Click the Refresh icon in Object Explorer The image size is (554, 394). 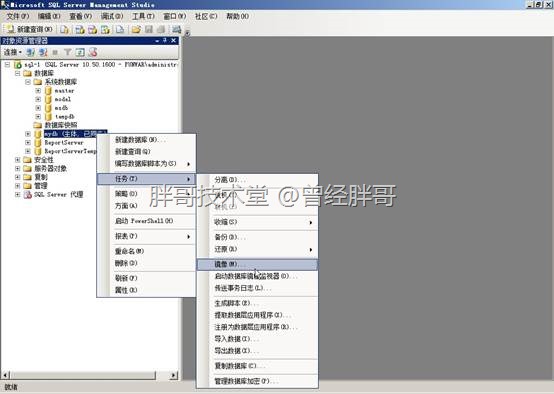click(80, 52)
